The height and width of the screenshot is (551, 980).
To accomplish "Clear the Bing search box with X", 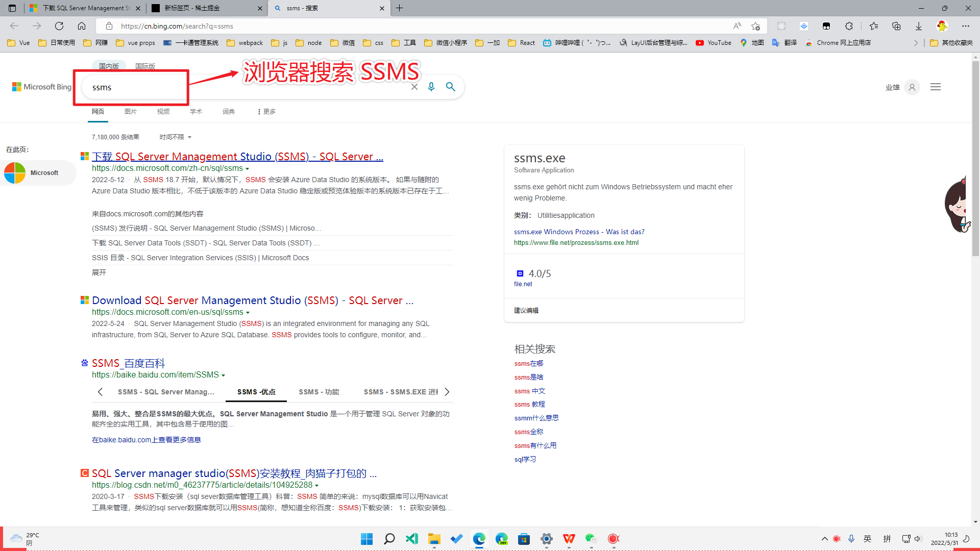I will (414, 87).
